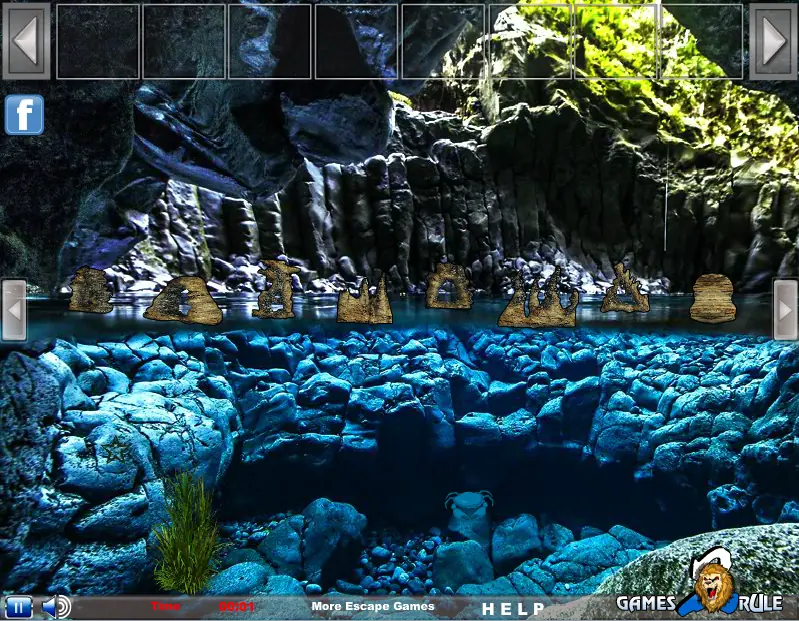Pick the rounded striped rock at far right
Viewport: 799px width, 621px height.
(x=712, y=299)
